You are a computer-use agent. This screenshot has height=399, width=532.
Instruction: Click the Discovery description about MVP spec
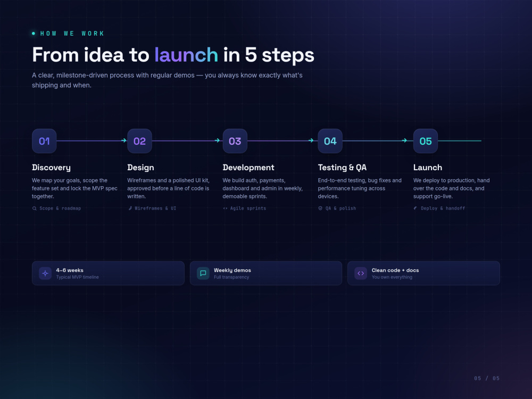[x=74, y=188]
